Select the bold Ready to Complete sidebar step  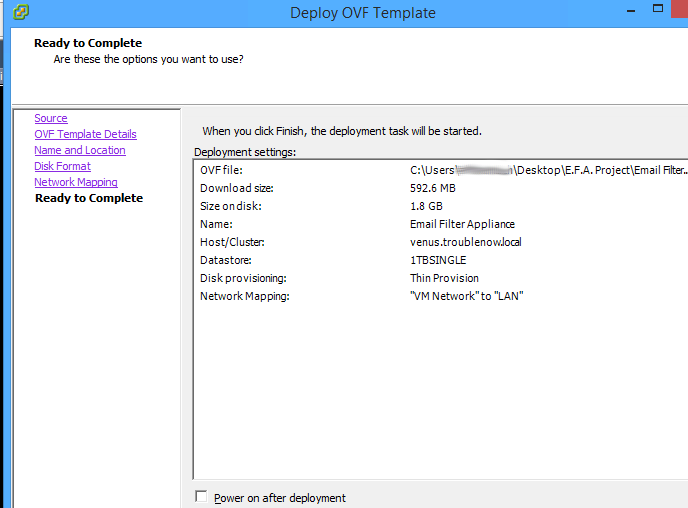[89, 198]
